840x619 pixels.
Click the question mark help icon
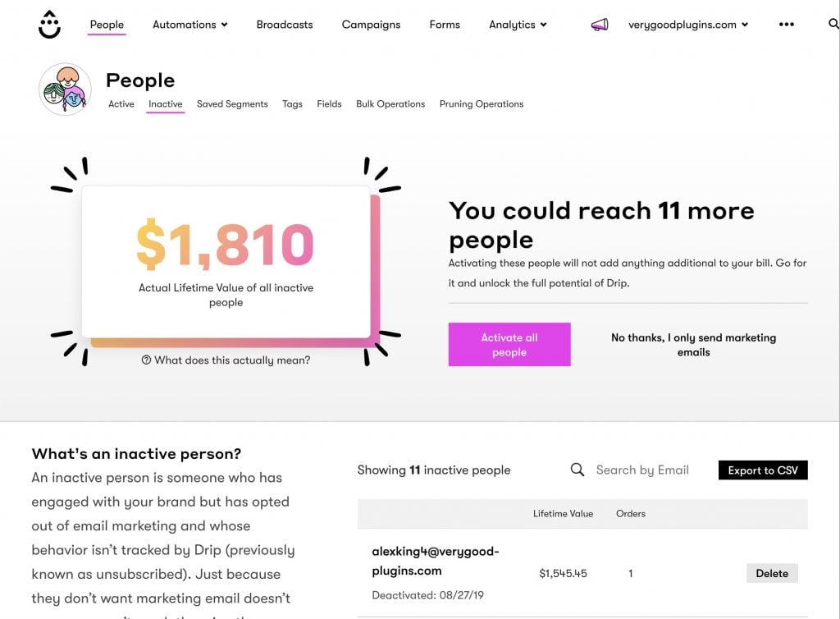click(146, 360)
